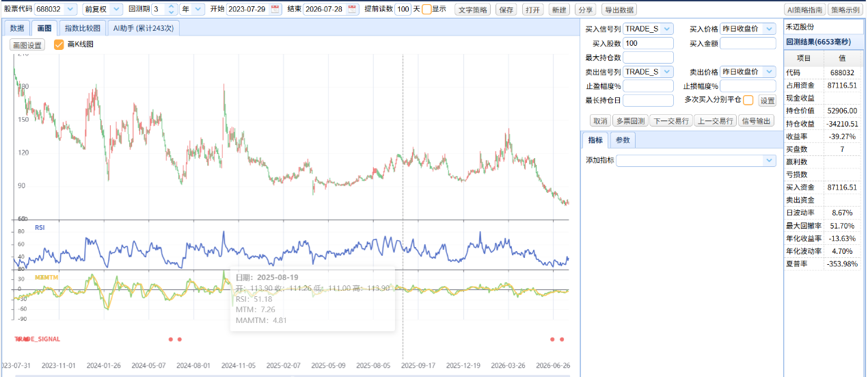This screenshot has height=377, width=868.
Task: Expand the 前复权 adjustment dropdown
Action: pos(103,10)
